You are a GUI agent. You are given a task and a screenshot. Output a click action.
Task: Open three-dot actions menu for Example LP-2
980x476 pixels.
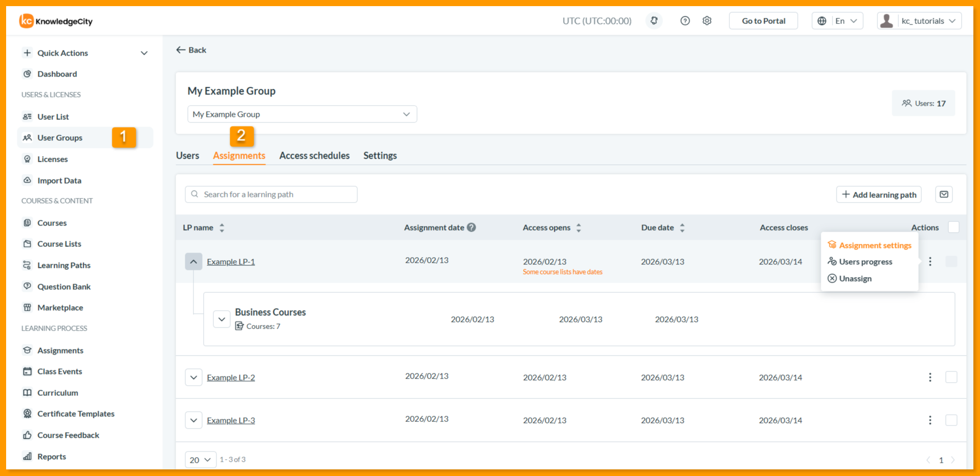pyautogui.click(x=930, y=377)
